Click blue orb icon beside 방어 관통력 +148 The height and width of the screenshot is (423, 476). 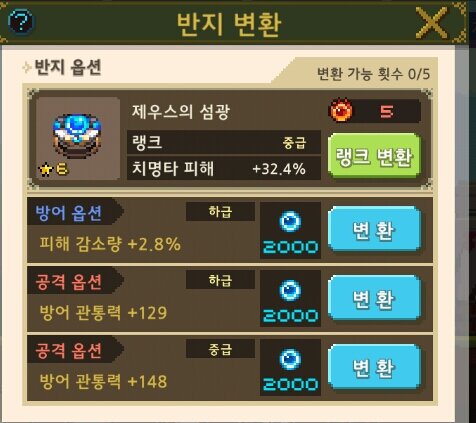coord(290,359)
